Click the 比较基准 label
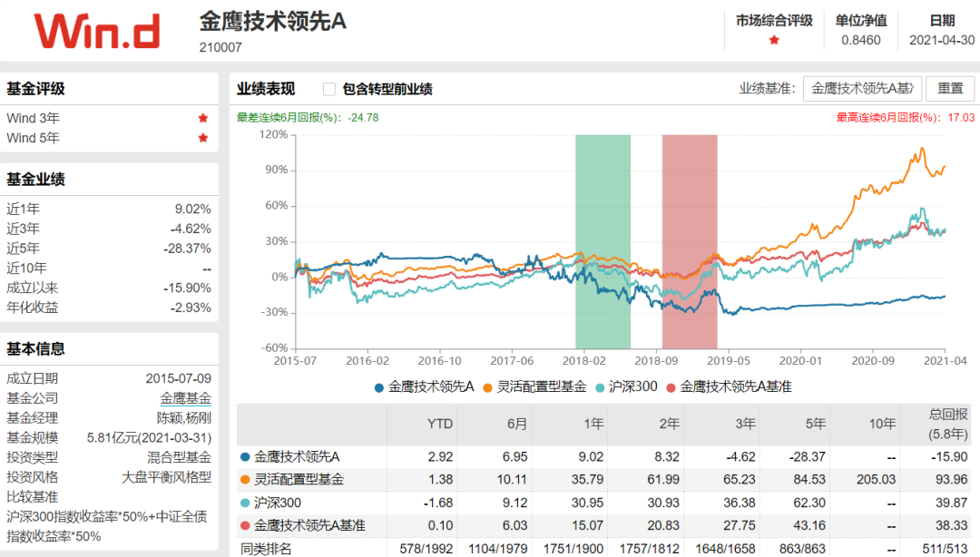 click(x=32, y=497)
